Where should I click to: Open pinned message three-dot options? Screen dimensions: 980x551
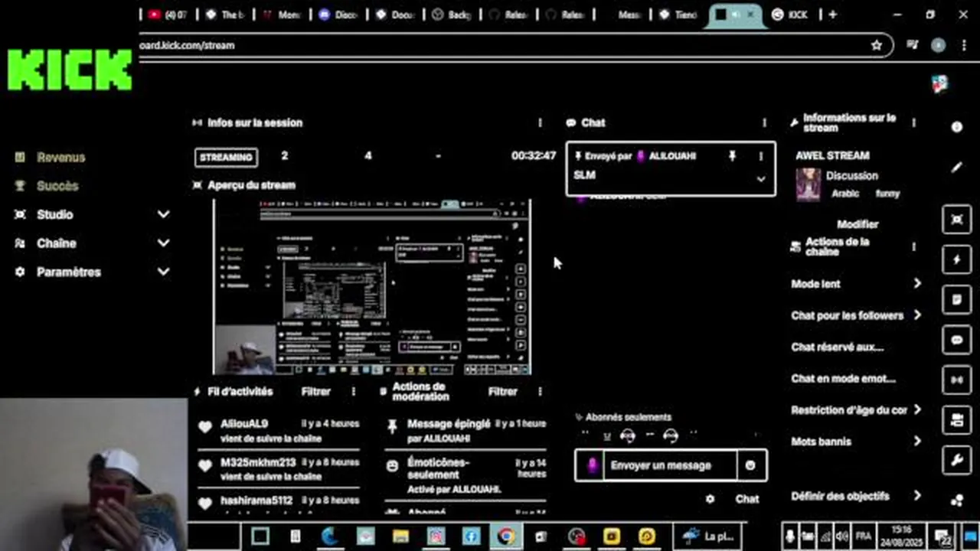(x=760, y=156)
